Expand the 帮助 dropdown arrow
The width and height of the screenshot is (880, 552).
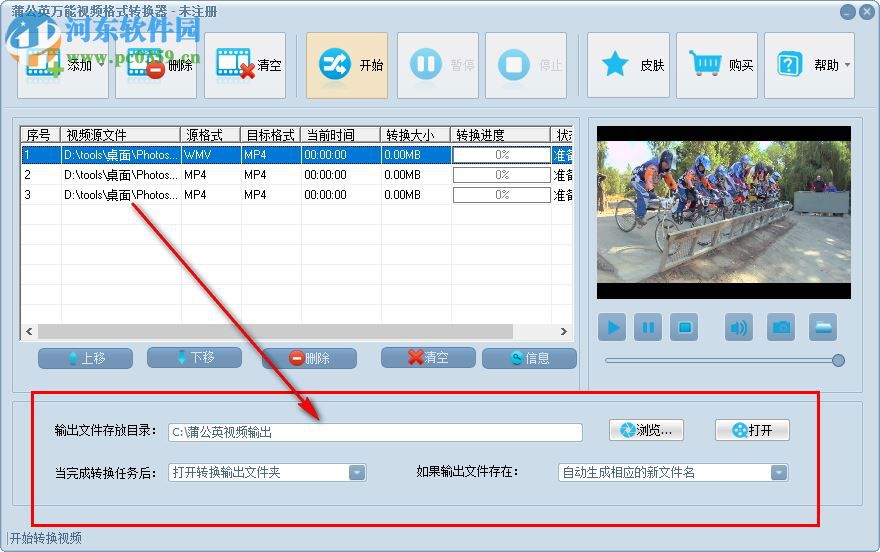tap(847, 66)
